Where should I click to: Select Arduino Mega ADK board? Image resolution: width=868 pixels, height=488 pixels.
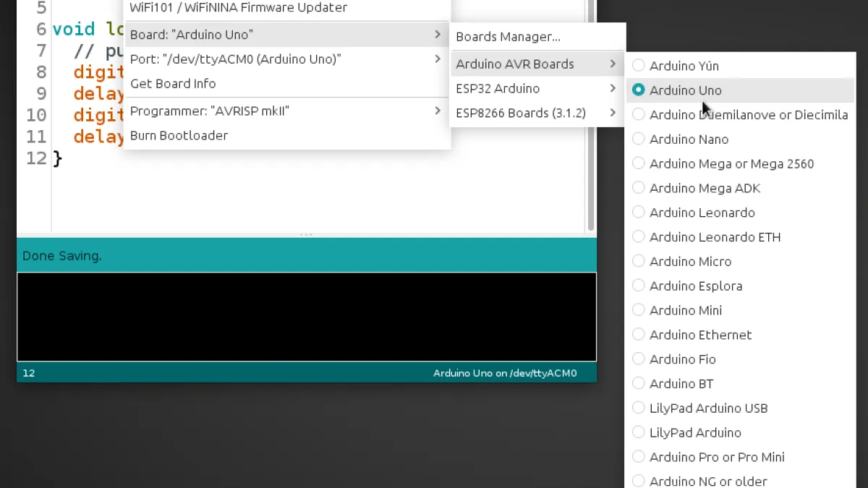pos(739,188)
